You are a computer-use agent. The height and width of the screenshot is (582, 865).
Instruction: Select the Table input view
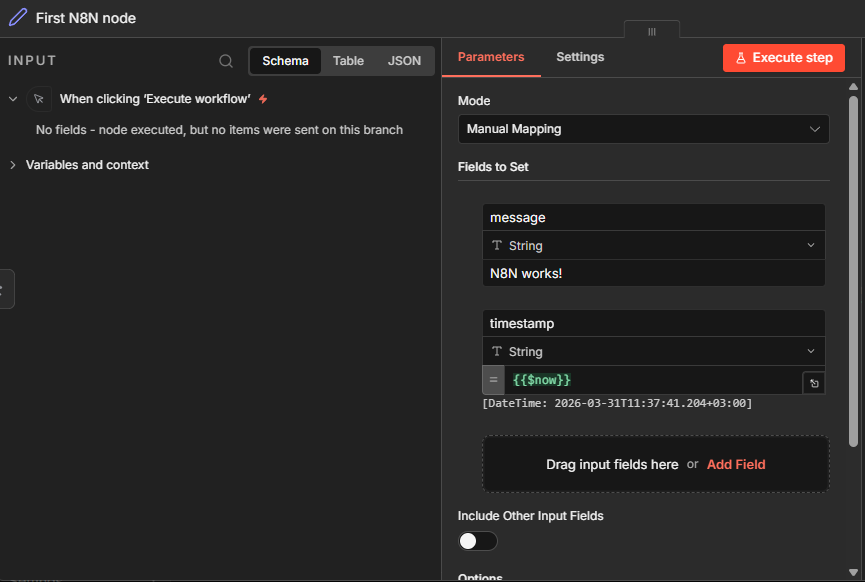[348, 61]
